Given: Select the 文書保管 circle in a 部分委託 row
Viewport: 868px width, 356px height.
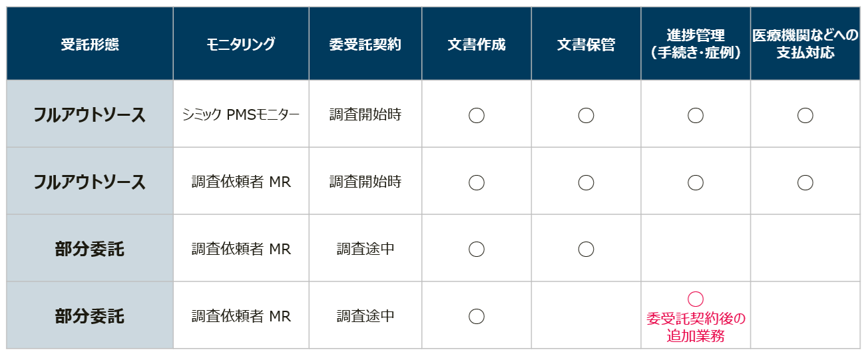Looking at the screenshot, I should [x=586, y=249].
